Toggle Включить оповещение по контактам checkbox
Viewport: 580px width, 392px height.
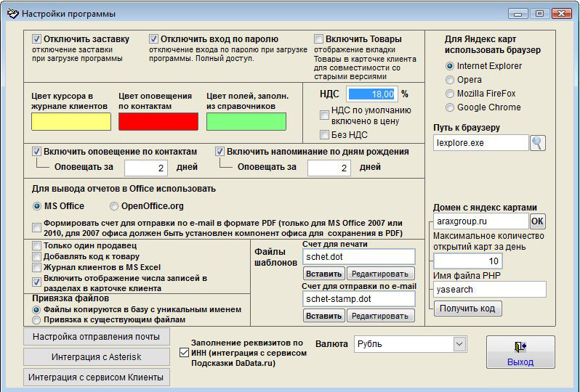36,151
